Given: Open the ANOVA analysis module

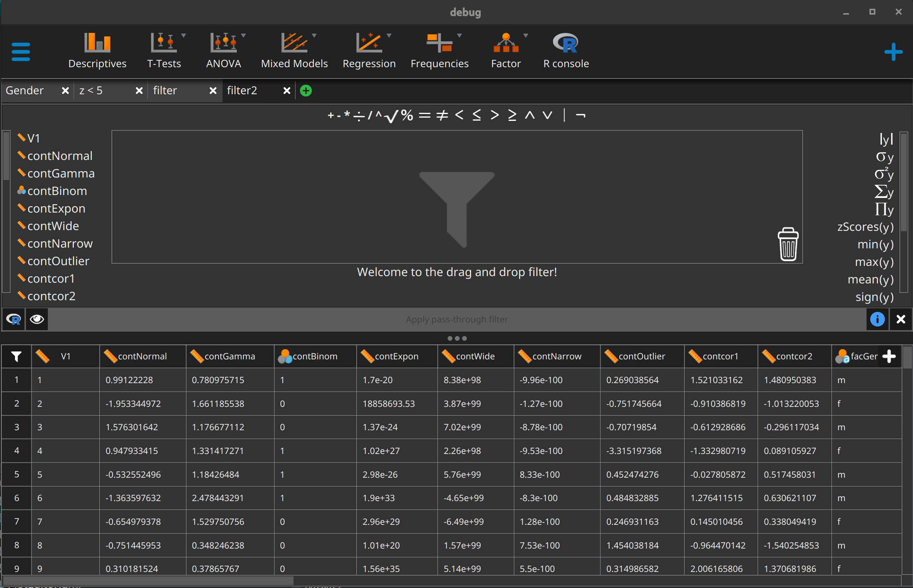Looking at the screenshot, I should coord(224,51).
